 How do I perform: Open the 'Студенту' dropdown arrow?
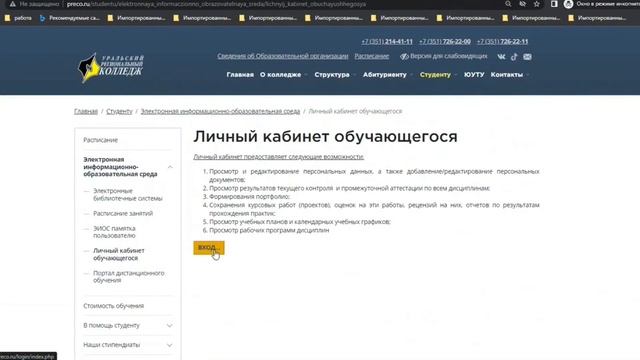point(455,75)
